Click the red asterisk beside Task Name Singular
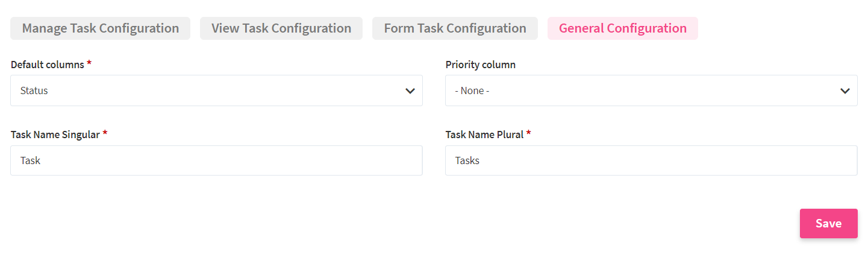The image size is (868, 260). coord(105,134)
